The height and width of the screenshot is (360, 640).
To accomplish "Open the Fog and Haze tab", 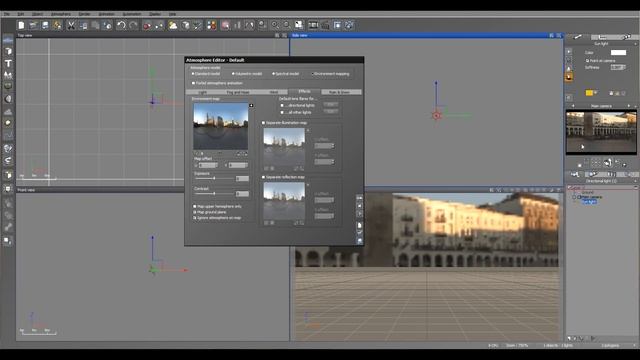I will 238,92.
